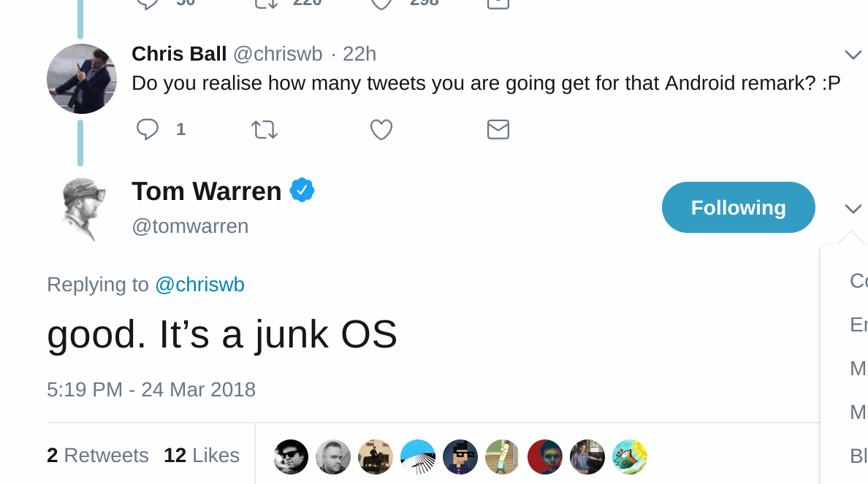Image resolution: width=868 pixels, height=484 pixels.
Task: Open the pixel-art character liker avatar
Action: [x=460, y=457]
